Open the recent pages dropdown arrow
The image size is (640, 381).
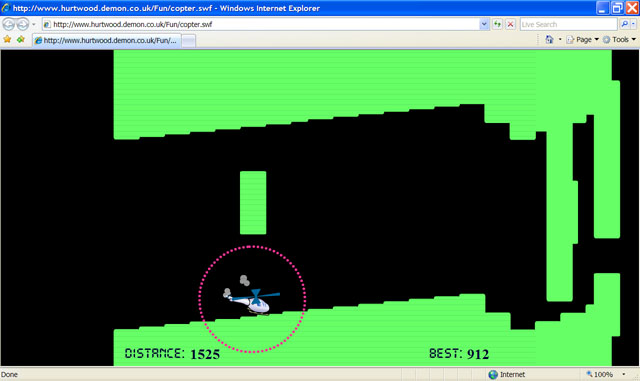pyautogui.click(x=34, y=25)
